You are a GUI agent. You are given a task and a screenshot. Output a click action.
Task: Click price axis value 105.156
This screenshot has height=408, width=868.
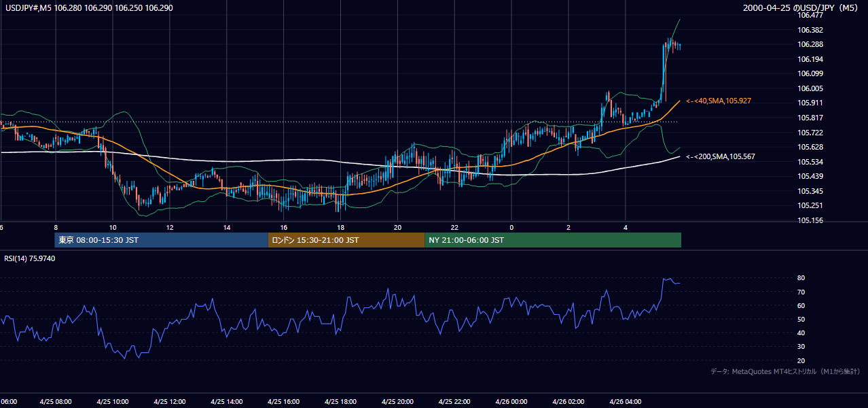(810, 220)
